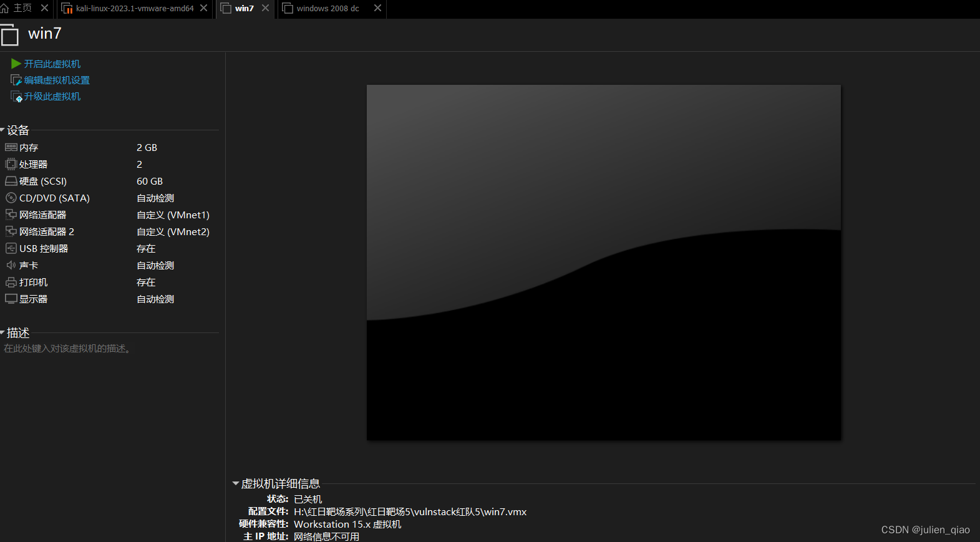The width and height of the screenshot is (980, 542).
Task: Select the USB 控制器 row label
Action: [44, 248]
